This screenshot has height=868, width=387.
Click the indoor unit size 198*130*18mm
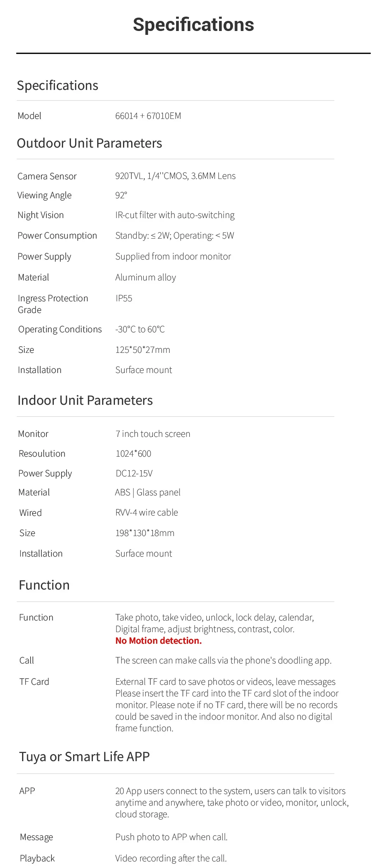[145, 533]
